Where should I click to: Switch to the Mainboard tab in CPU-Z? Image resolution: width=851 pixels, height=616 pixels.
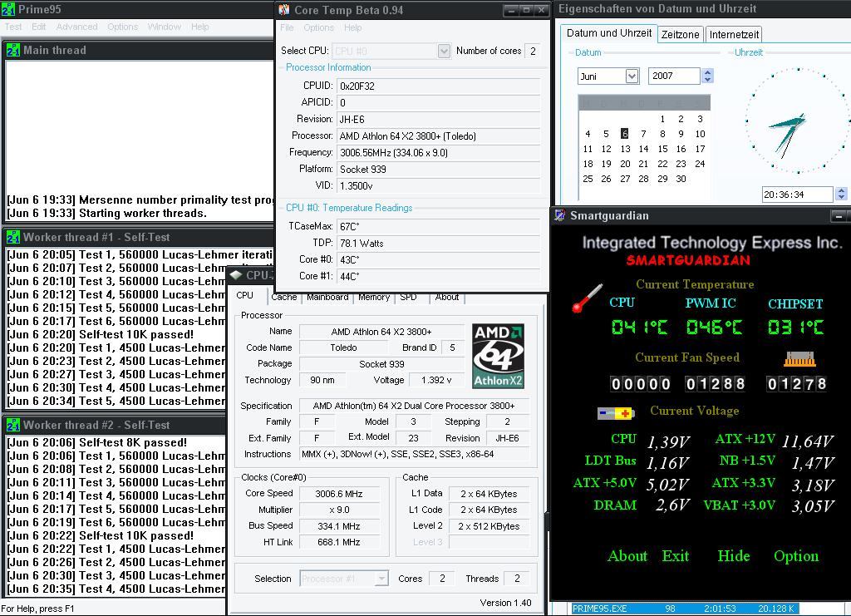327,298
